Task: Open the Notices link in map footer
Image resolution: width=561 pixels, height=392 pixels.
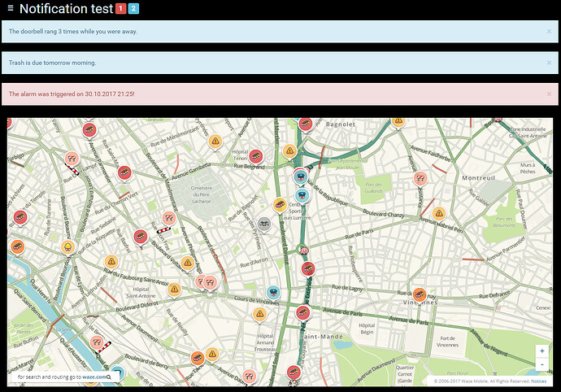Action: click(538, 381)
